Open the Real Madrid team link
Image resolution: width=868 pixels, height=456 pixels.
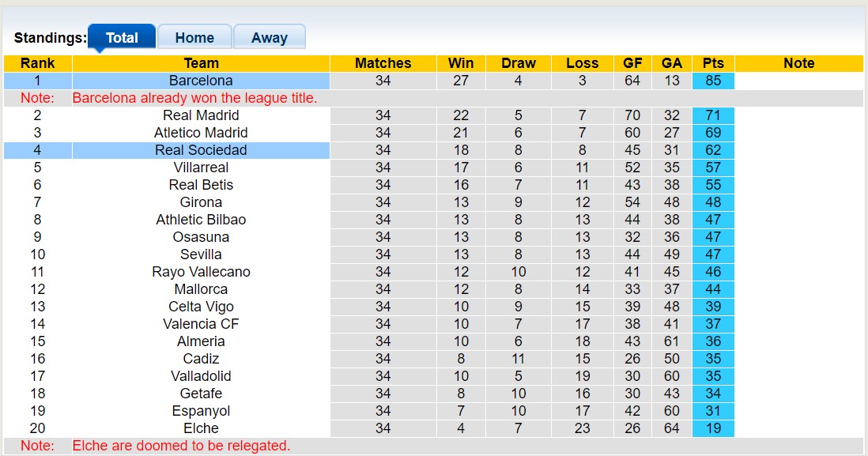pyautogui.click(x=201, y=115)
